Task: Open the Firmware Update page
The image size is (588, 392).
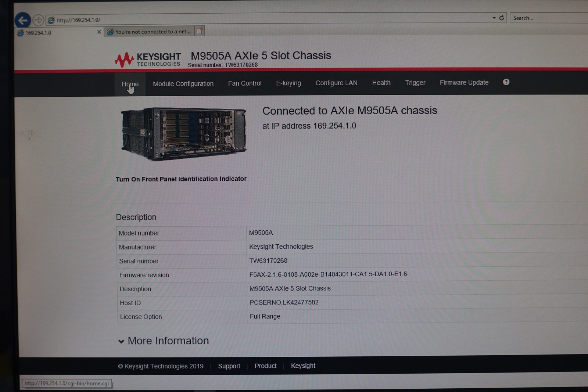Action: pos(464,82)
